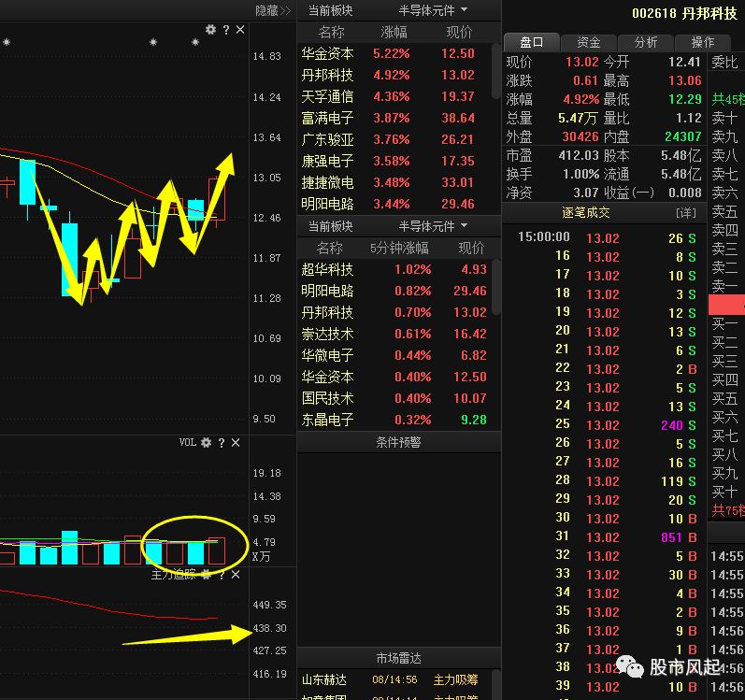Switch to the 操作 tab
This screenshot has width=745, height=700.
[x=703, y=42]
